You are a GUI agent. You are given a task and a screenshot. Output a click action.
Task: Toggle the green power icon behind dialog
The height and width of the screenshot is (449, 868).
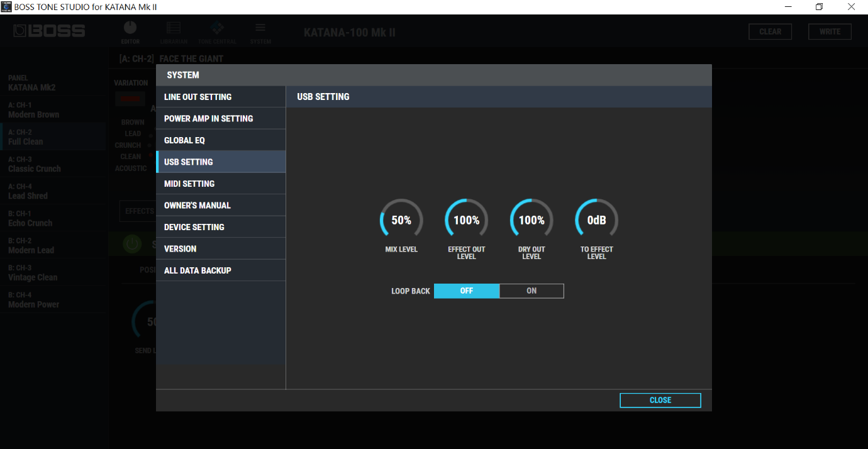tap(132, 244)
